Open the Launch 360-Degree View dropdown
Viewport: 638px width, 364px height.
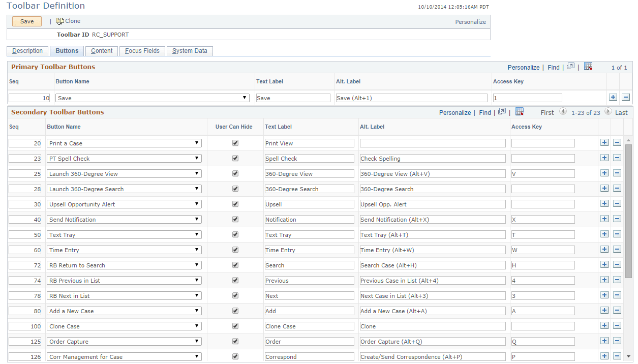(196, 173)
